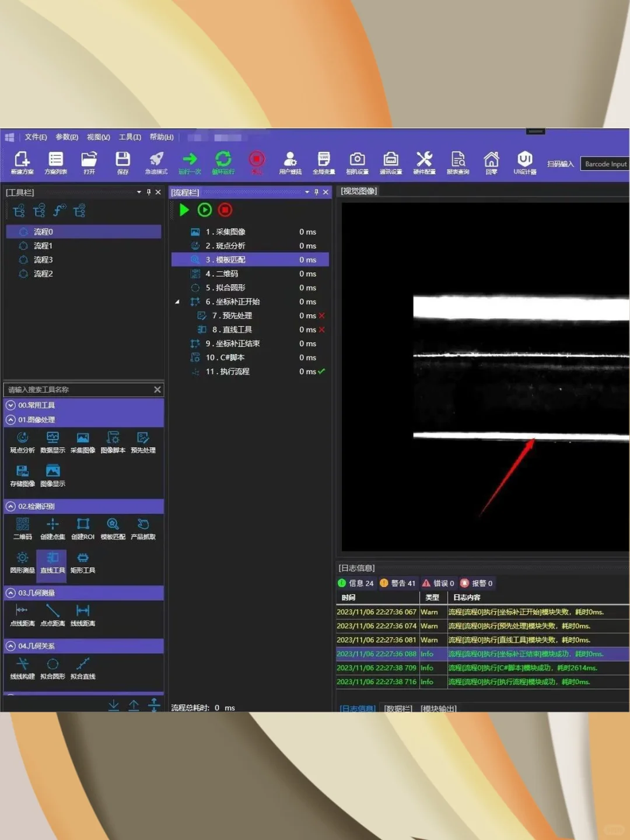Select the 图像脚本 image script tool

113,443
